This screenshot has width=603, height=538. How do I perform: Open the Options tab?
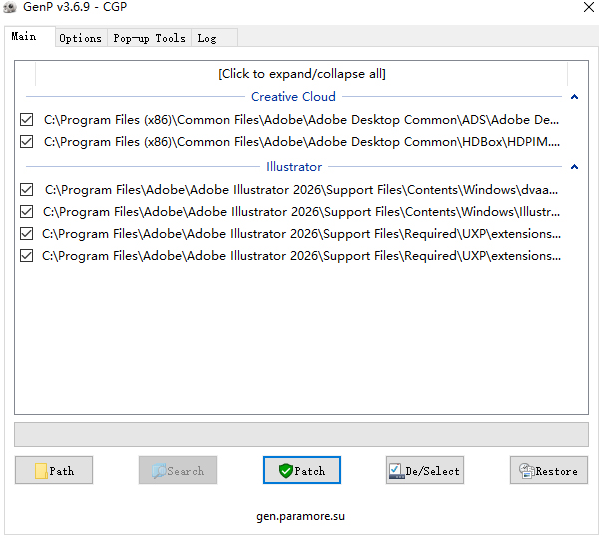click(x=81, y=38)
